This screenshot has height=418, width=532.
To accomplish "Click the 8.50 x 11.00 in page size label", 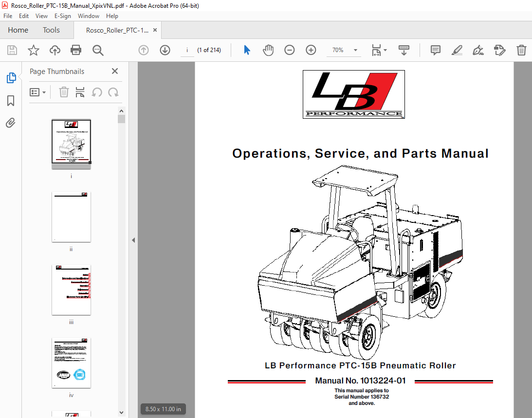I will [x=163, y=409].
